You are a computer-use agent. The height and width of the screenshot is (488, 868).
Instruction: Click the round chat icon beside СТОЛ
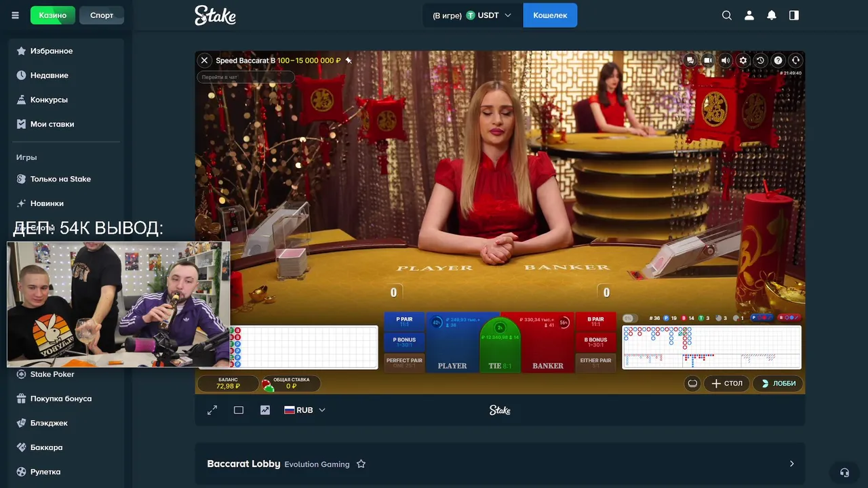point(692,383)
